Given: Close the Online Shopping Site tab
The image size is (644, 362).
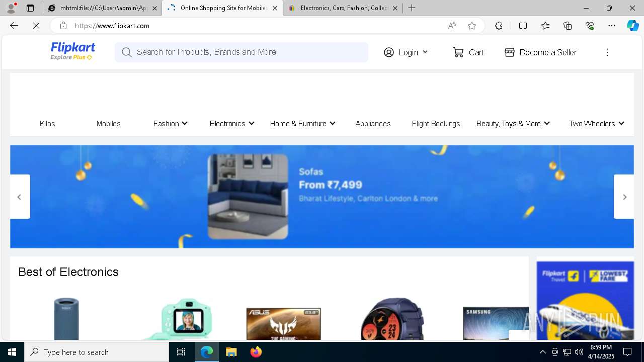Looking at the screenshot, I should click(275, 8).
